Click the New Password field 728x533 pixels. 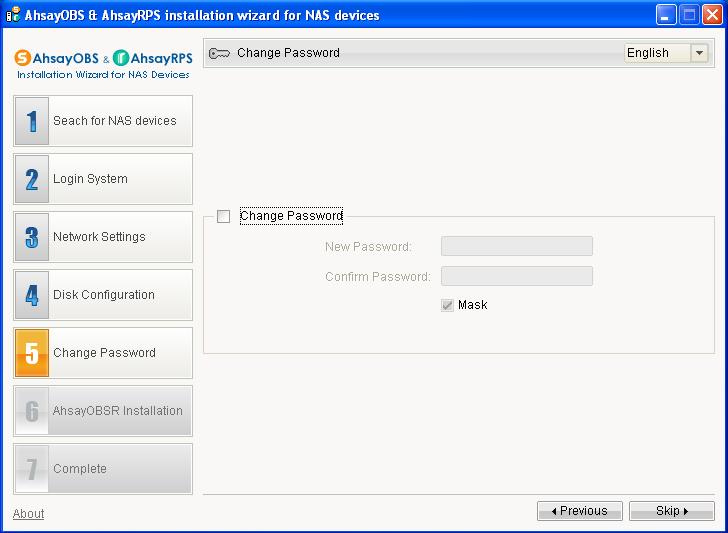(517, 246)
